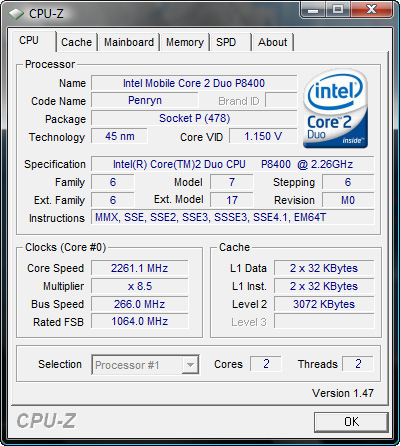Click the Intel Core 2 Duo logo
Viewport: 400px width, 446px height.
pos(335,108)
